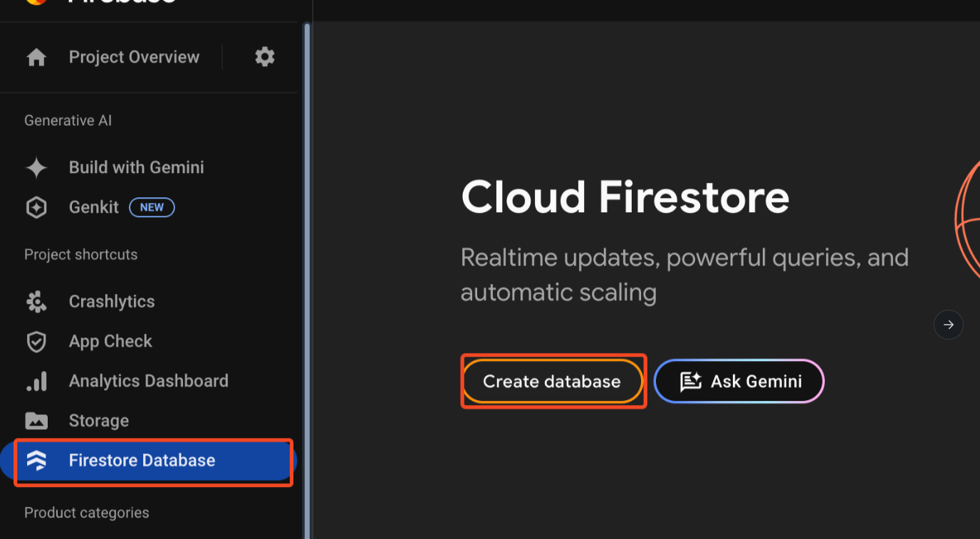
Task: Click the Build with Gemini sparkle icon
Action: (36, 168)
